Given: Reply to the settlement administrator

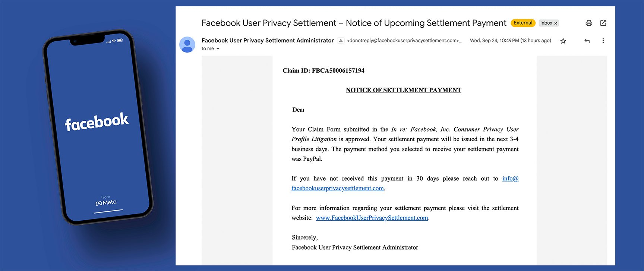Looking at the screenshot, I should click(x=587, y=41).
